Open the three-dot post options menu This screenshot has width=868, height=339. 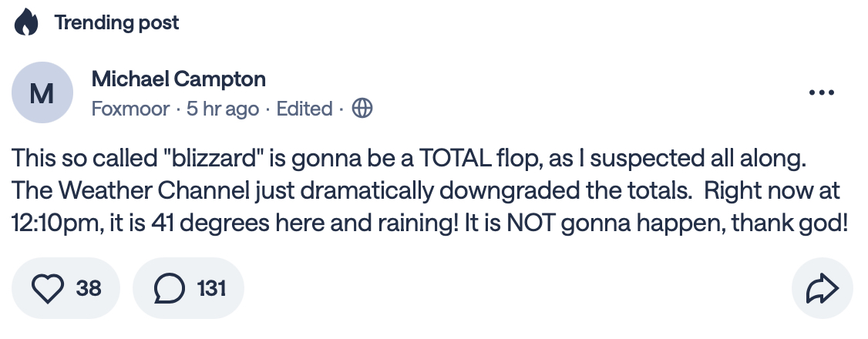coord(821,93)
